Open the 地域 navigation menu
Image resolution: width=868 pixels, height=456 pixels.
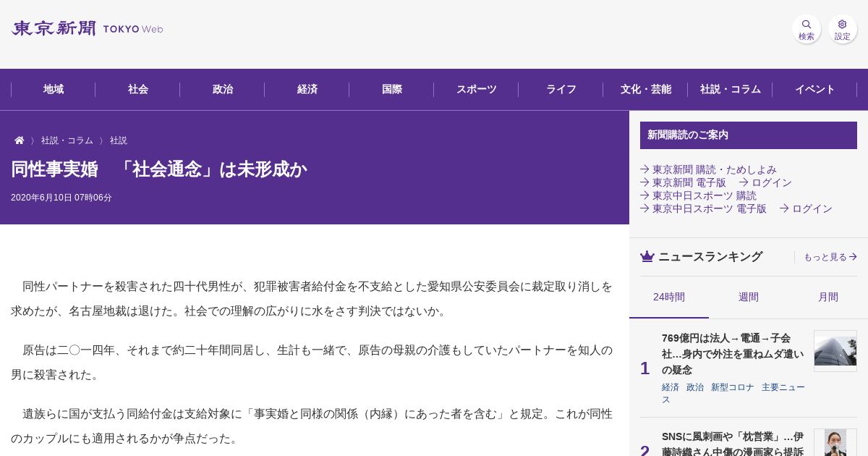[54, 89]
